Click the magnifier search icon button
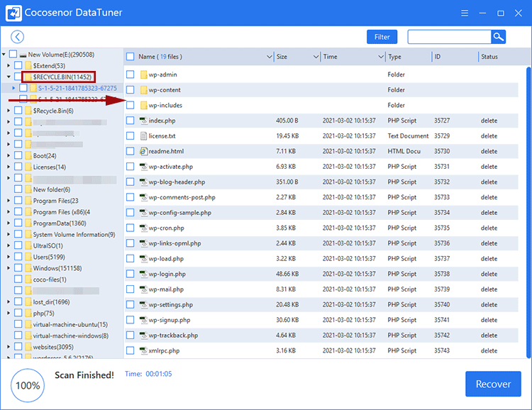Screen dimensions: 532x410 click(x=498, y=37)
